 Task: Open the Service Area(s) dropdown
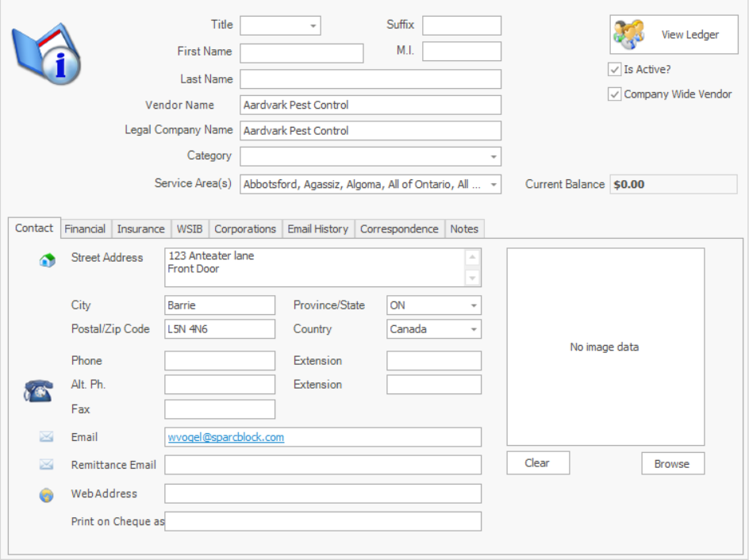click(x=494, y=184)
